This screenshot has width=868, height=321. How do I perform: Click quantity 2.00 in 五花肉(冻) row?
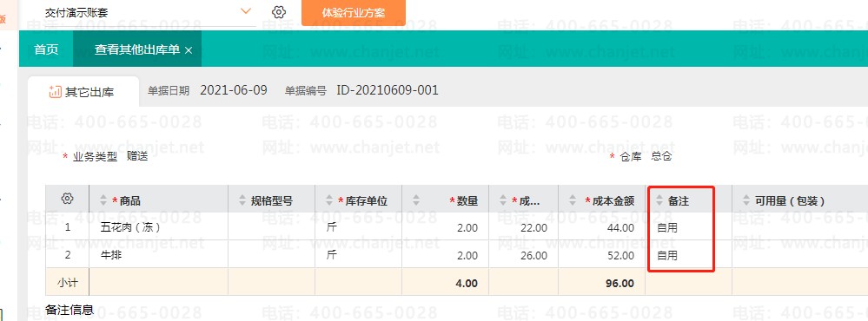(x=467, y=227)
